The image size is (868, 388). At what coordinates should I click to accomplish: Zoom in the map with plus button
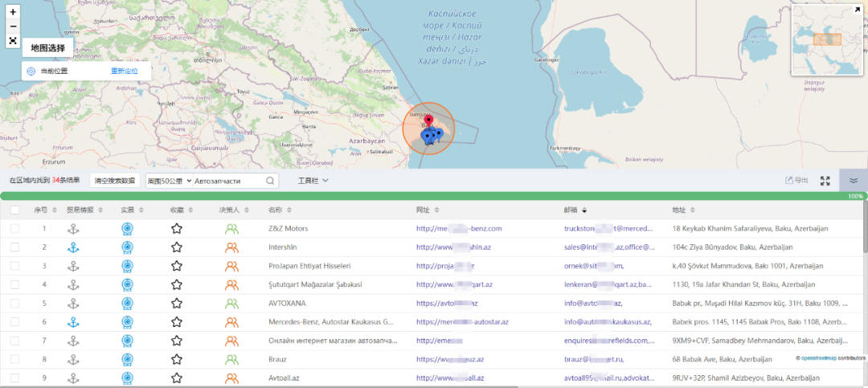point(14,11)
